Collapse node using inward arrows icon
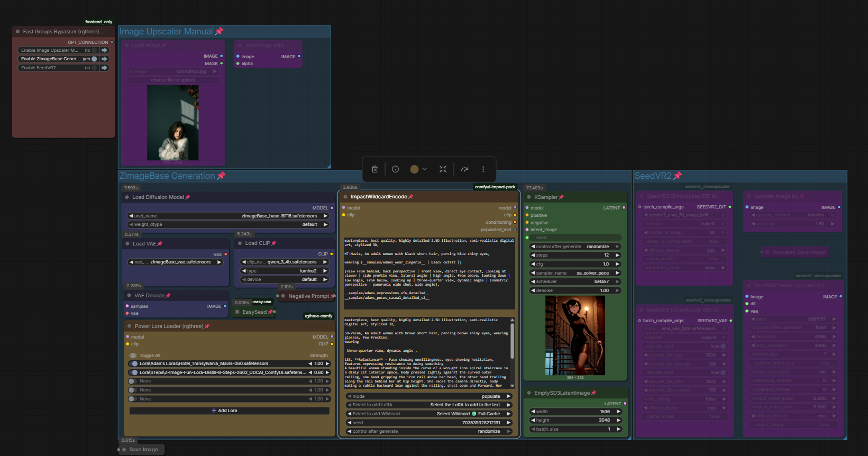The image size is (868, 456). 443,169
